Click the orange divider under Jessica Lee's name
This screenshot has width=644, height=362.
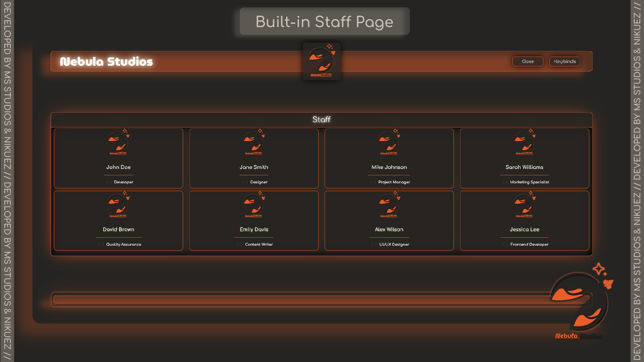click(x=524, y=237)
